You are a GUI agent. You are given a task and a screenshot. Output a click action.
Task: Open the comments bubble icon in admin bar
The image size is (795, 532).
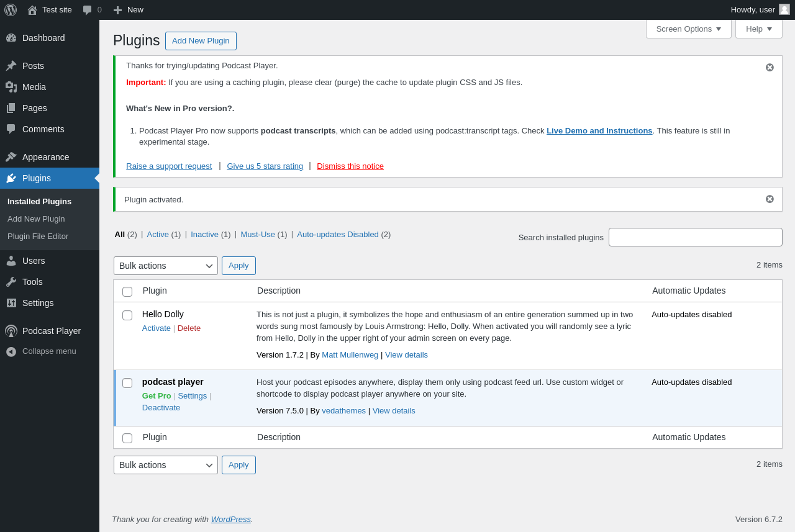click(x=88, y=10)
